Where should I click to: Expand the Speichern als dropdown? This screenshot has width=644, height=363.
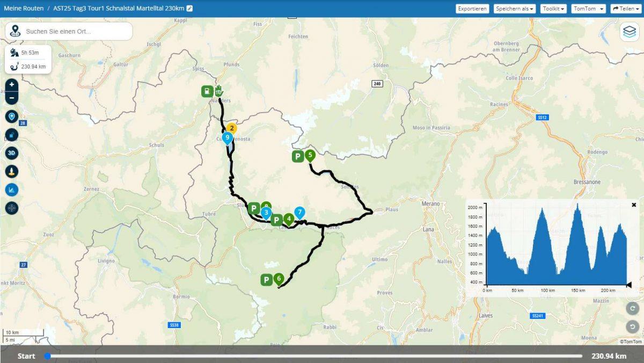click(514, 9)
